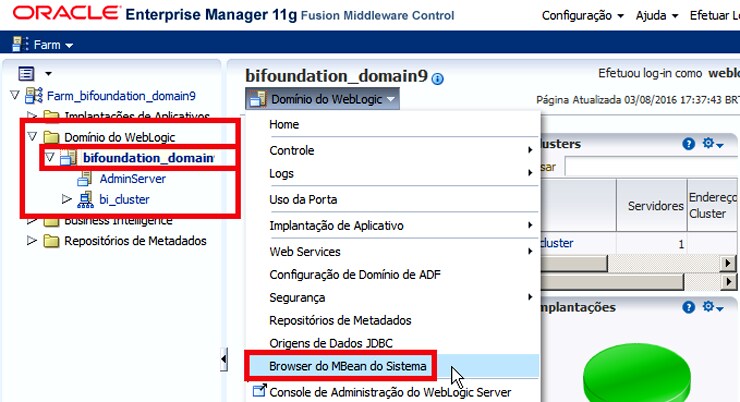
Task: Collapse the Farm_bifoundation_domain9 tree node
Action: click(15, 95)
